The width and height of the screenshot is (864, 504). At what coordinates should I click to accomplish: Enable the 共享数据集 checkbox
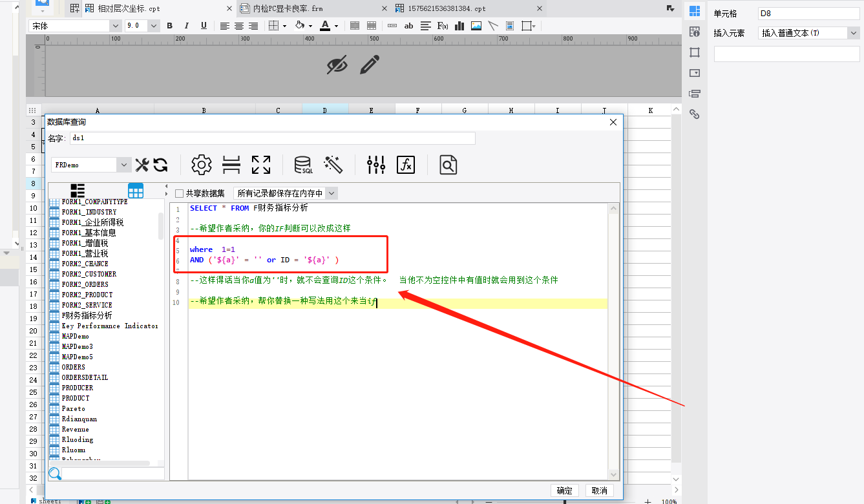180,193
